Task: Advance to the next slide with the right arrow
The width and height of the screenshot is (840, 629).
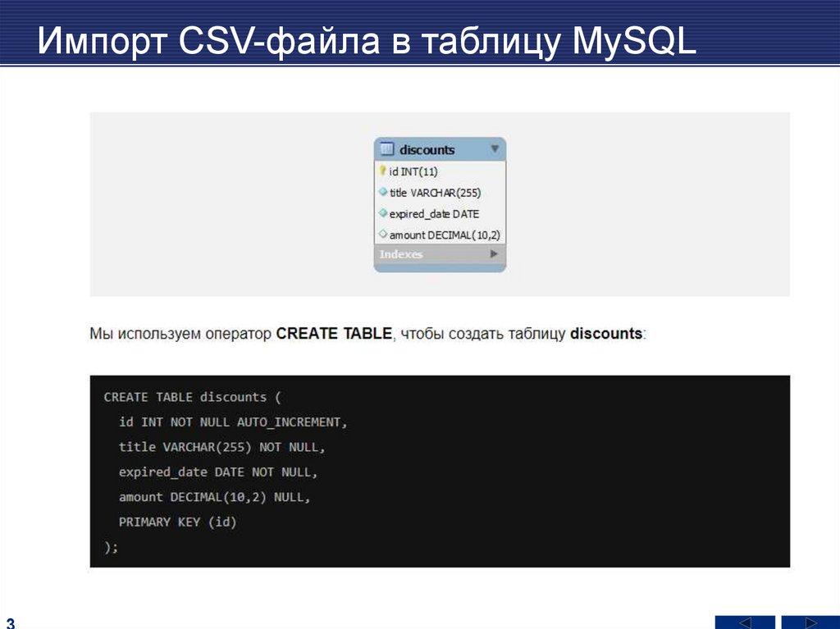Action: (x=810, y=622)
